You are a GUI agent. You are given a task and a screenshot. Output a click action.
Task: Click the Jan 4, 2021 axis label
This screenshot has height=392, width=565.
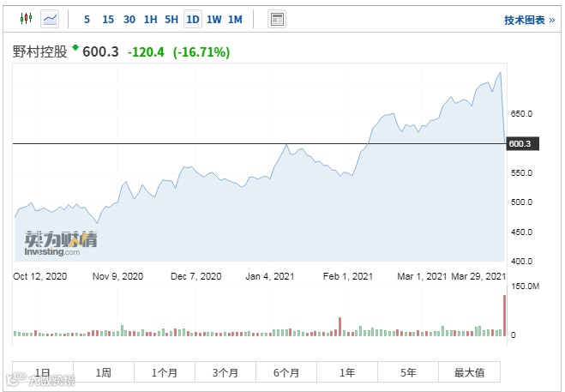270,276
